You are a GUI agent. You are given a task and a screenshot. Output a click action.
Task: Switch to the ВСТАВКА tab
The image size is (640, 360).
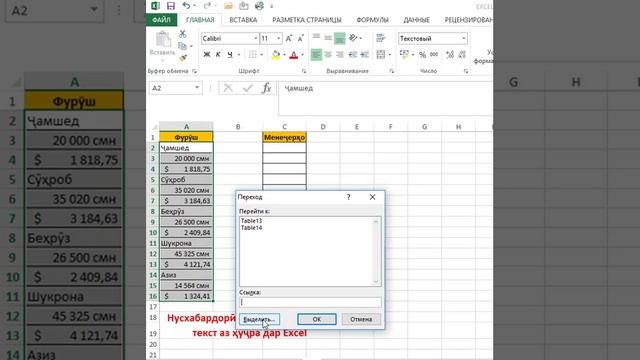(243, 20)
